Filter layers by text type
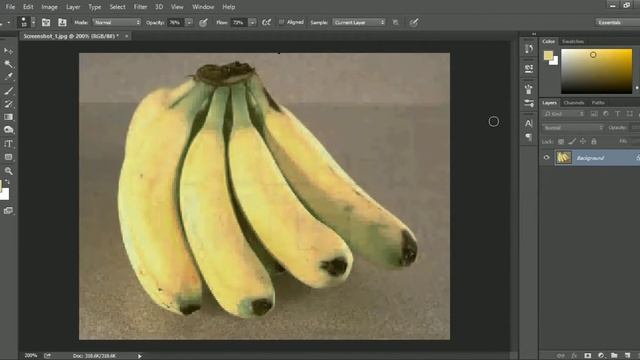The height and width of the screenshot is (360, 640). point(618,114)
